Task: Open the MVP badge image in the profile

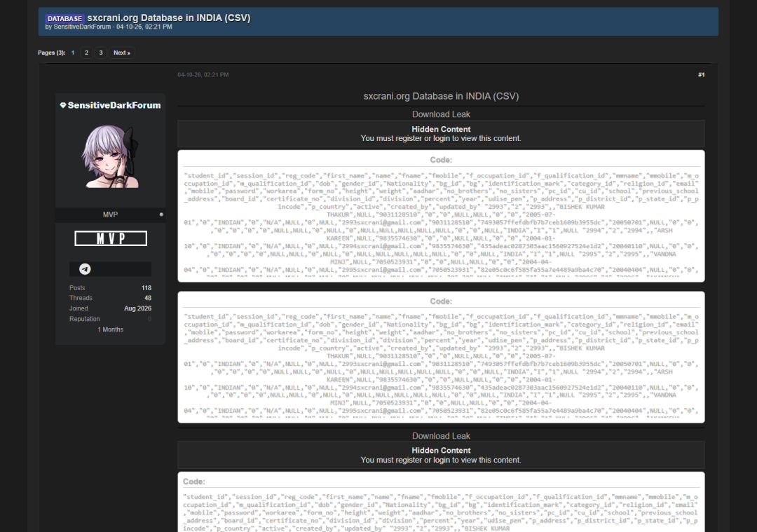Action: pos(111,238)
